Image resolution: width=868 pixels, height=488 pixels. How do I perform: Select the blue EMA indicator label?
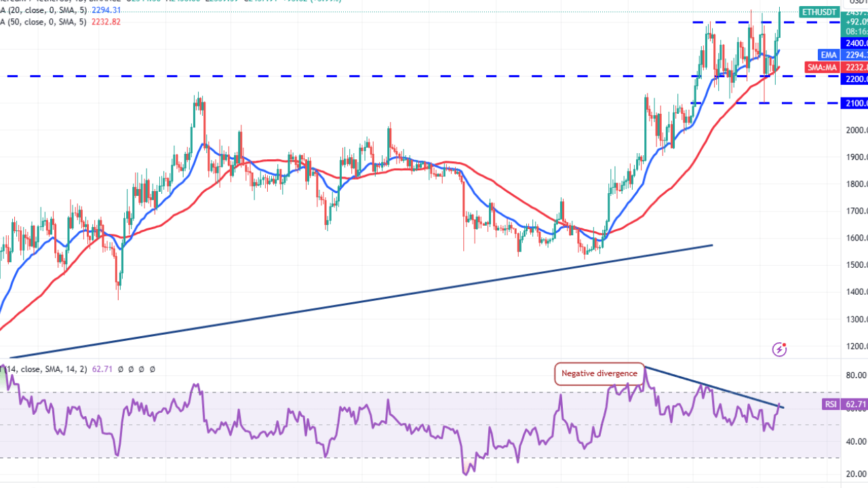(829, 54)
